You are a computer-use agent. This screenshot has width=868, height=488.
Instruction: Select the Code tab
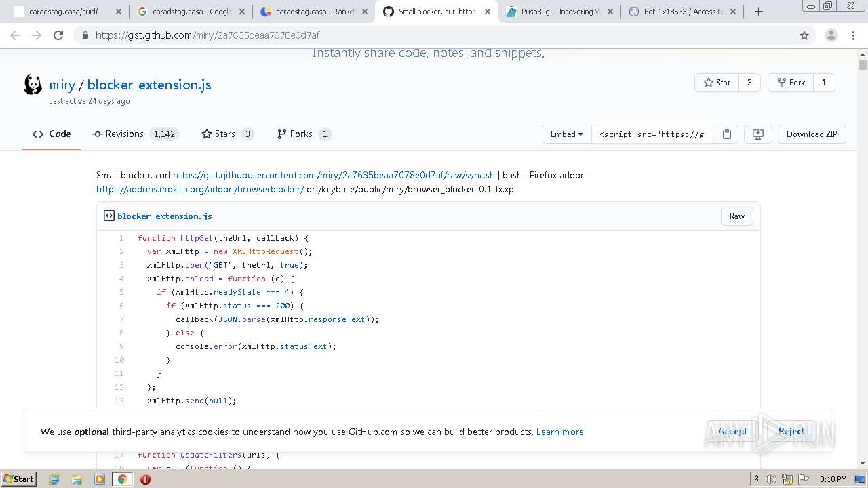pyautogui.click(x=52, y=134)
